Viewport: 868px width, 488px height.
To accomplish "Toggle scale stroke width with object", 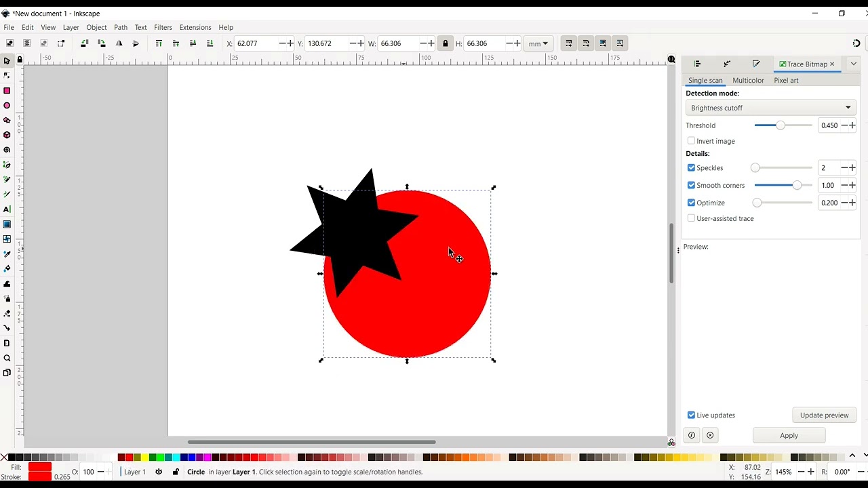I will (x=569, y=43).
